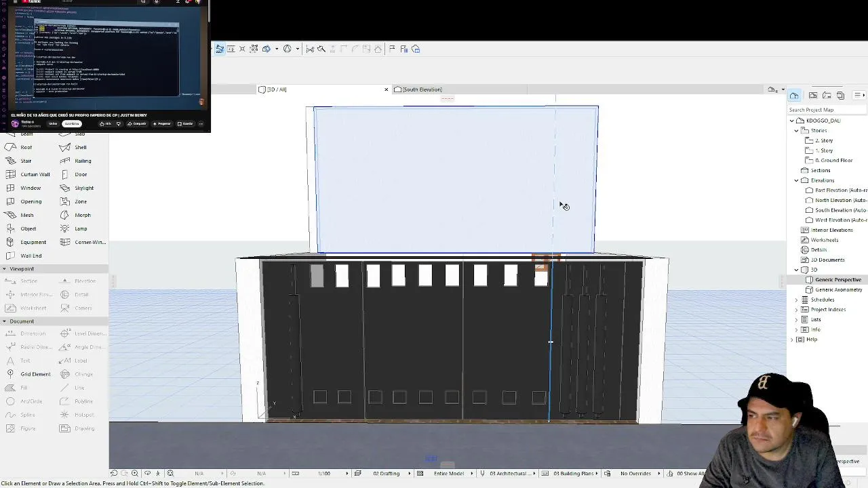868x488 pixels.
Task: Select the Roof tool
Action: pos(19,147)
